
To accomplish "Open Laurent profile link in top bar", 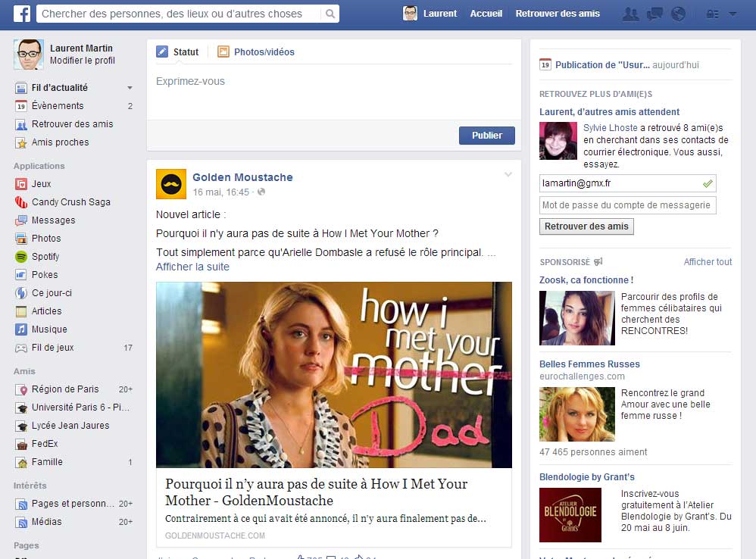I will pos(439,14).
